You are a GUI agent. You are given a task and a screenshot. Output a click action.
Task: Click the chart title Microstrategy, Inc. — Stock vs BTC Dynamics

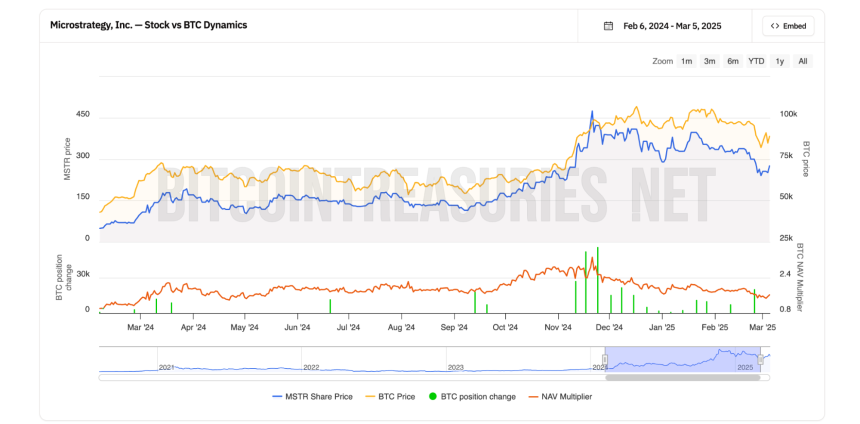[149, 25]
